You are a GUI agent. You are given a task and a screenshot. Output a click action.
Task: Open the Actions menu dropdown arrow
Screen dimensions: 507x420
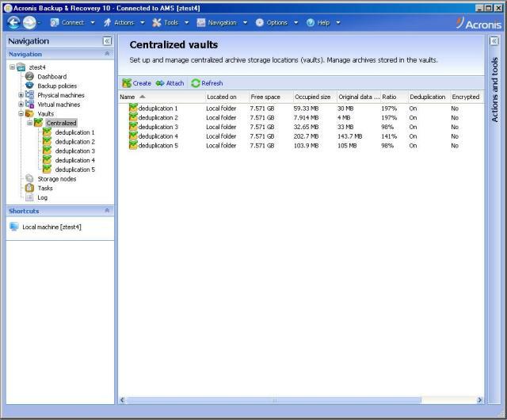[x=143, y=23]
